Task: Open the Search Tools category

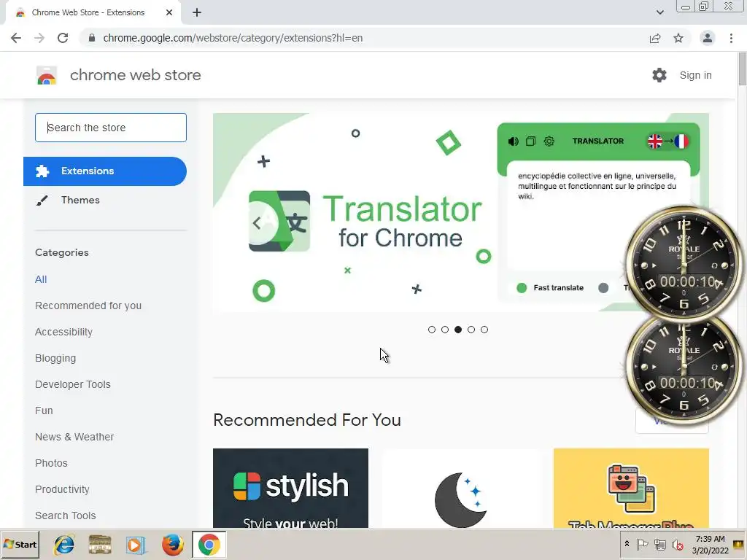Action: 65,516
